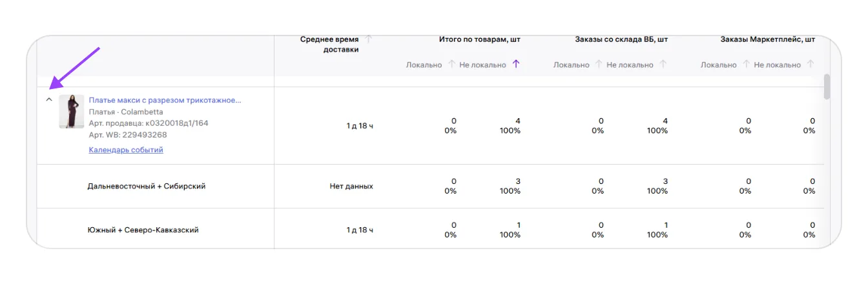This screenshot has height=284, width=868.
Task: Select the Южный + Северо-Кавказский region row
Action: [x=143, y=230]
